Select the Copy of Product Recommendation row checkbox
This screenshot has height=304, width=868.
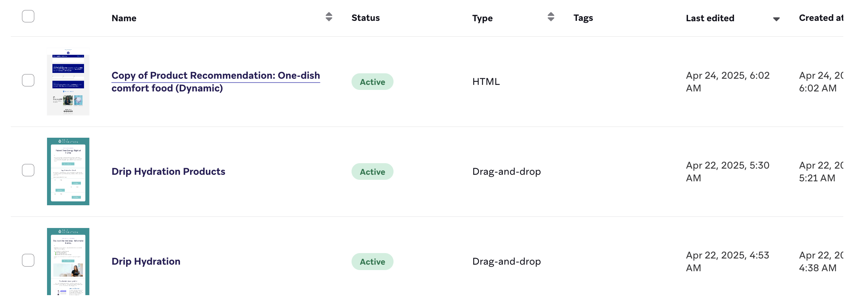pyautogui.click(x=28, y=80)
